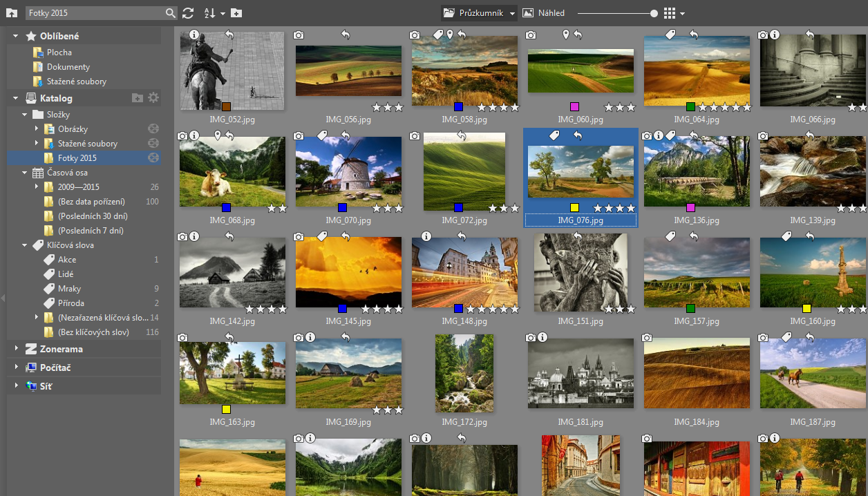Click the info icon on IMG_148.jpg
Image resolution: width=868 pixels, height=496 pixels.
pyautogui.click(x=426, y=236)
